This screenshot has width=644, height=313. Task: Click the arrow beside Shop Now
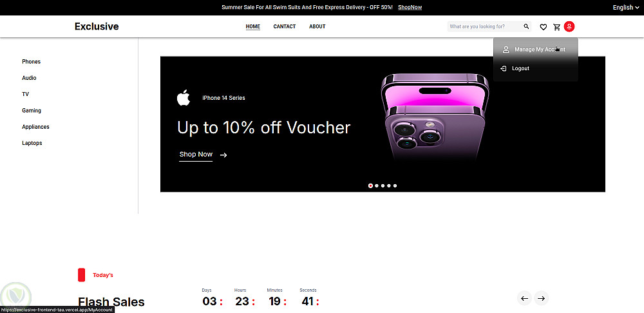(x=223, y=155)
